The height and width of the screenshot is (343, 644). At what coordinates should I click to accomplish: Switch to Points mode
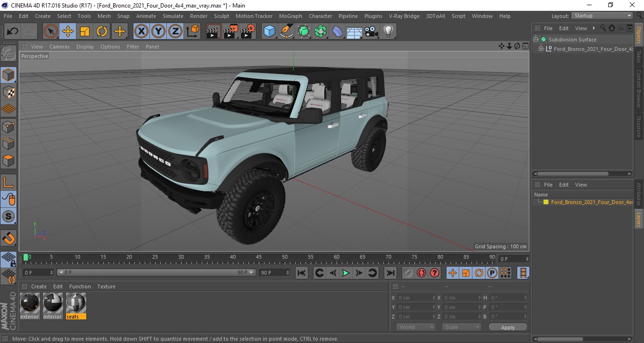(x=8, y=127)
